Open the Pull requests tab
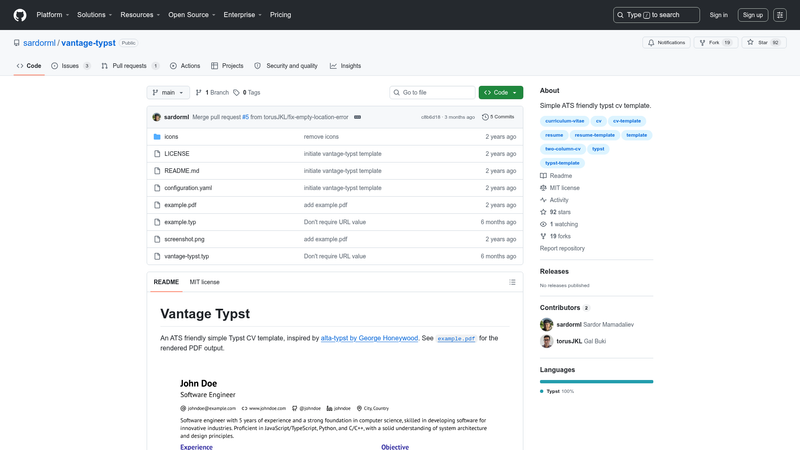 (130, 66)
